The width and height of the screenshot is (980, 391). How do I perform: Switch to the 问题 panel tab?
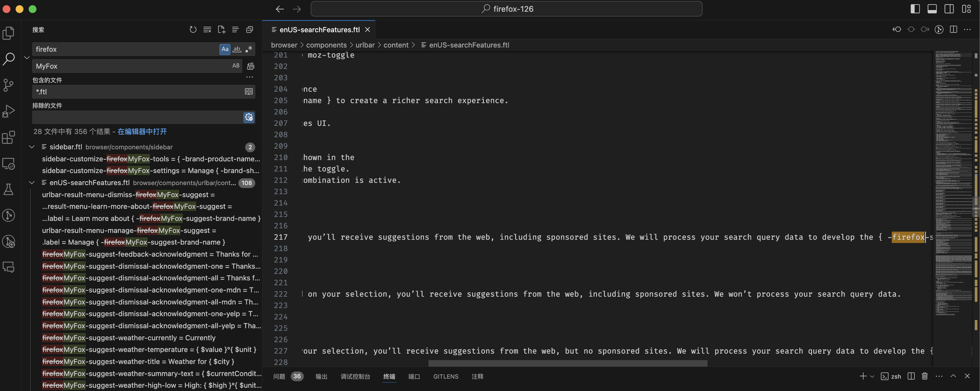pyautogui.click(x=279, y=376)
